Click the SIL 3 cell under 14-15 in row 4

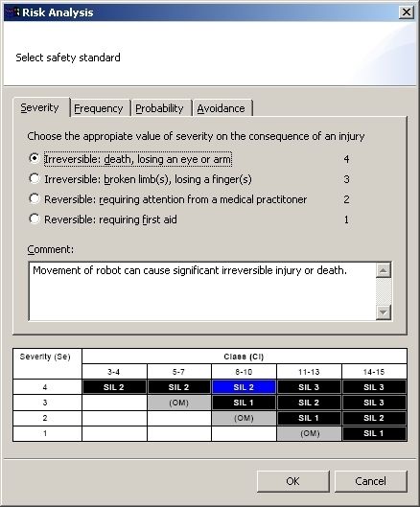pyautogui.click(x=374, y=387)
